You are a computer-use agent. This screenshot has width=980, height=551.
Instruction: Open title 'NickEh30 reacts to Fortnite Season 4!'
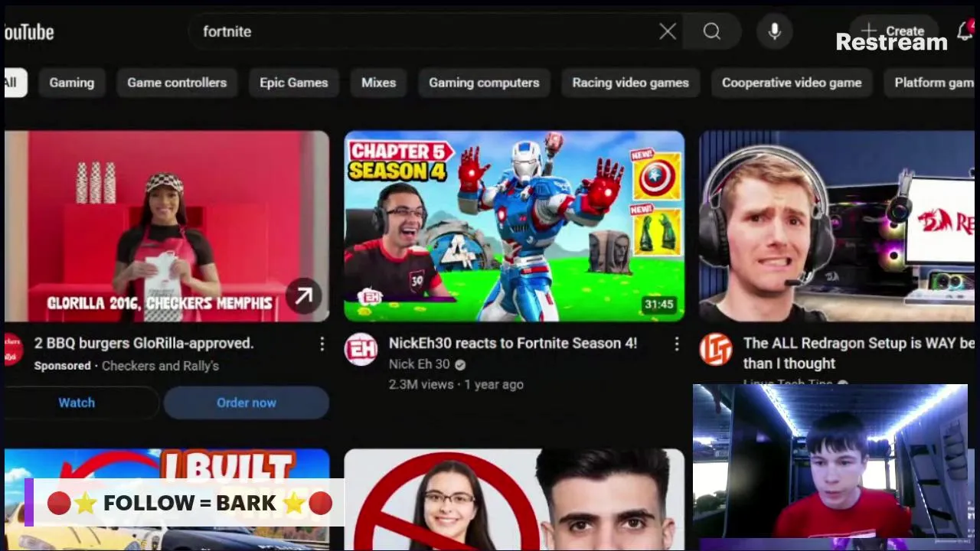point(513,344)
